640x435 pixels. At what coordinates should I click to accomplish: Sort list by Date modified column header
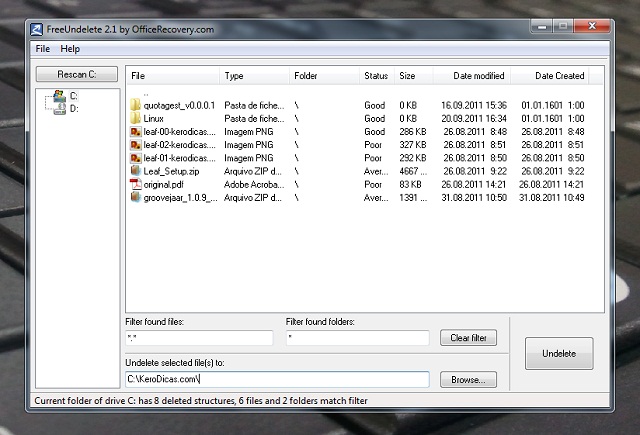click(472, 76)
